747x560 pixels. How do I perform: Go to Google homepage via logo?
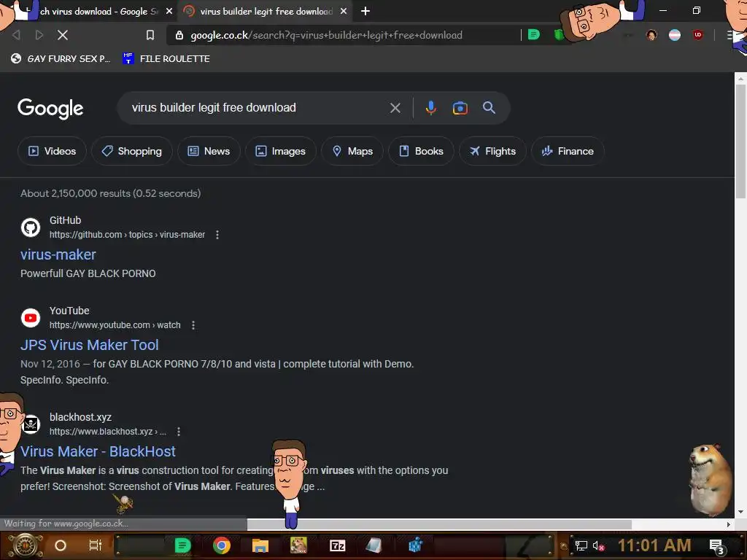click(x=50, y=109)
